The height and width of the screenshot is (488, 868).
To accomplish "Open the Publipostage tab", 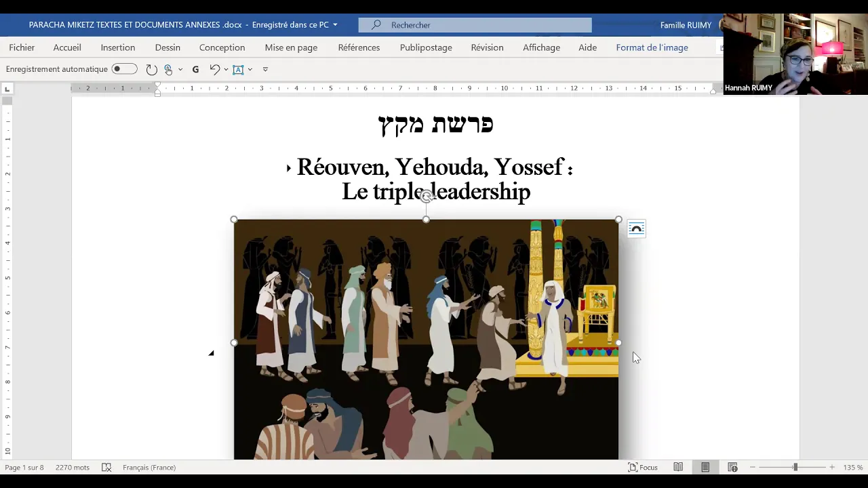I will click(x=426, y=47).
